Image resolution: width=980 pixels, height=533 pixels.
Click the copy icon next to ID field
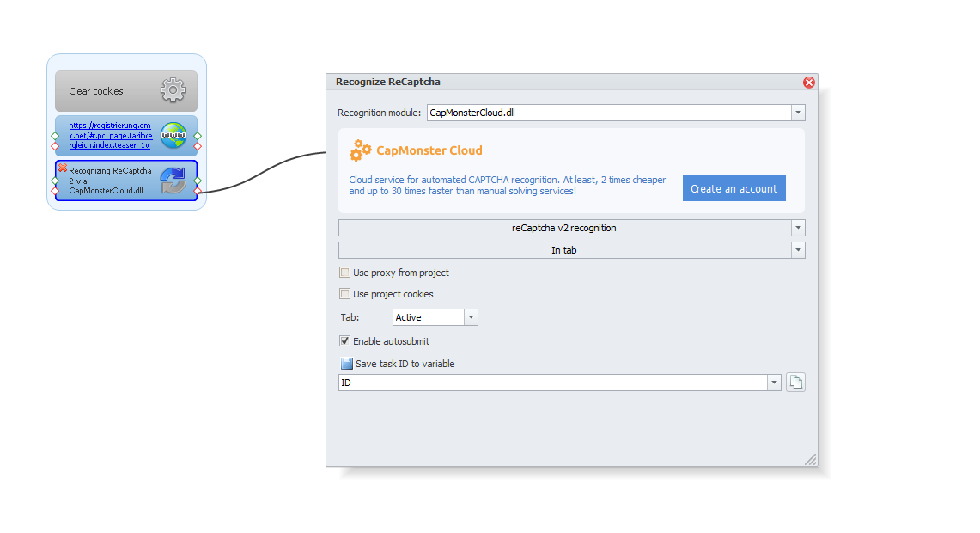(x=795, y=383)
